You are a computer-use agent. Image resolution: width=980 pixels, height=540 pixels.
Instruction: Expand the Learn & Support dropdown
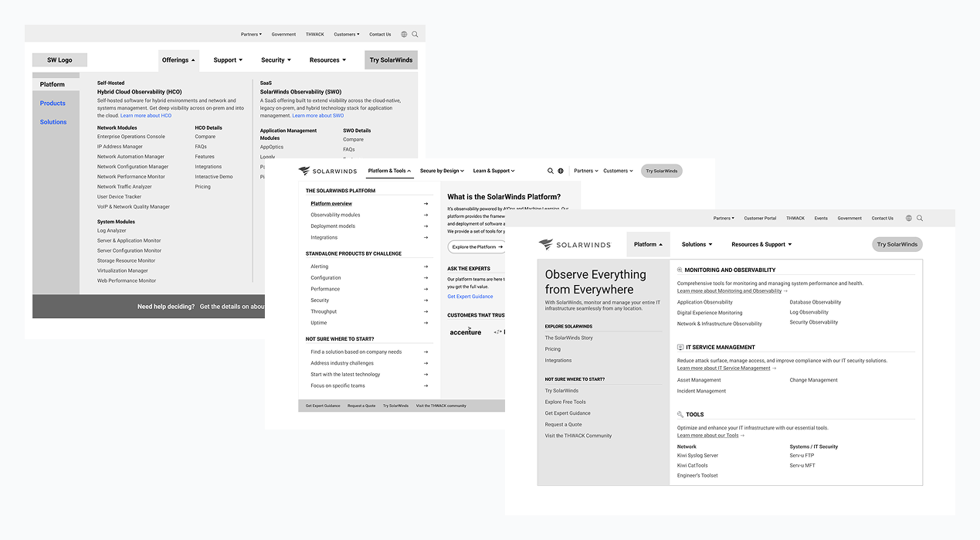493,171
